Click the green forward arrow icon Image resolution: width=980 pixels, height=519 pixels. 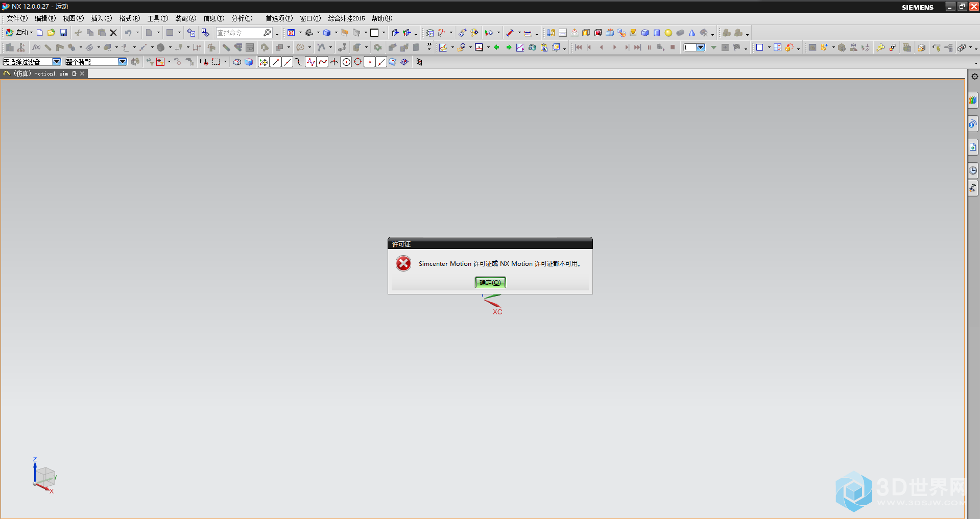click(x=509, y=47)
